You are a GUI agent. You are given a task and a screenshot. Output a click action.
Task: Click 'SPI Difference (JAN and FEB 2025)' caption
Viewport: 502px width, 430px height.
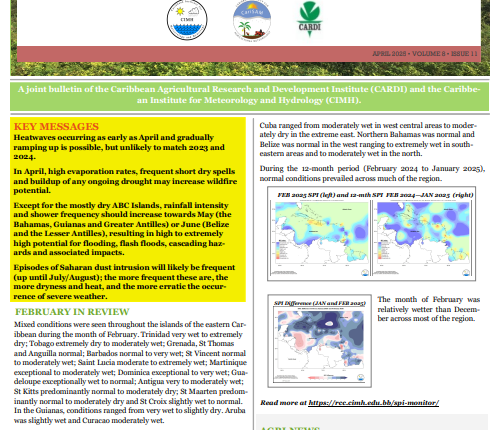320,303
